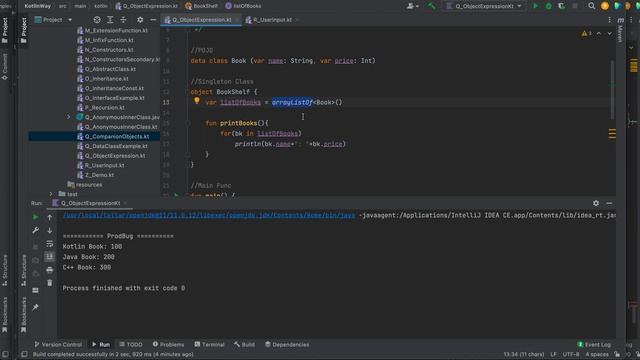Start the Debug session bug icon
This screenshot has height=360, width=640.
pos(549,6)
